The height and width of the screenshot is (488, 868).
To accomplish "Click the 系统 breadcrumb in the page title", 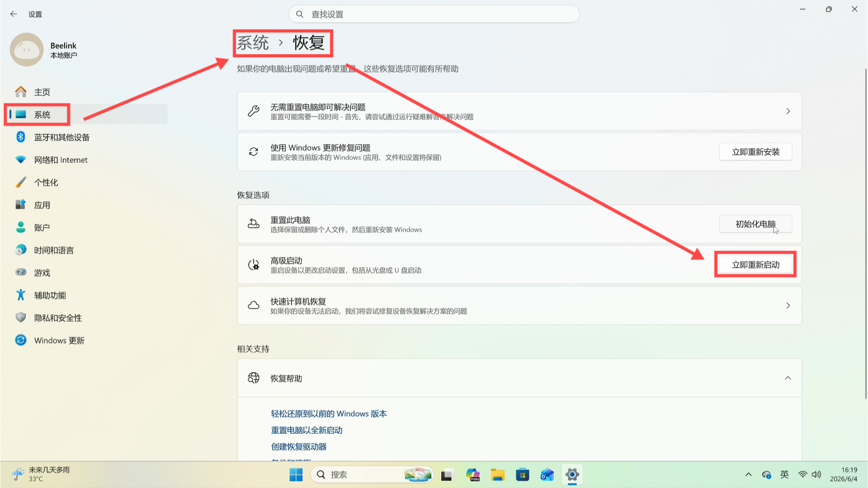I will pos(253,43).
